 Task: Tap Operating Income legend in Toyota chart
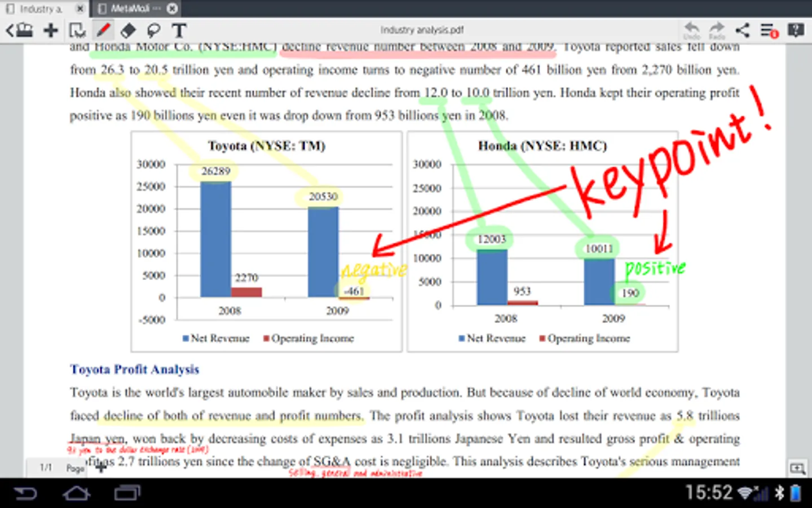click(x=308, y=338)
